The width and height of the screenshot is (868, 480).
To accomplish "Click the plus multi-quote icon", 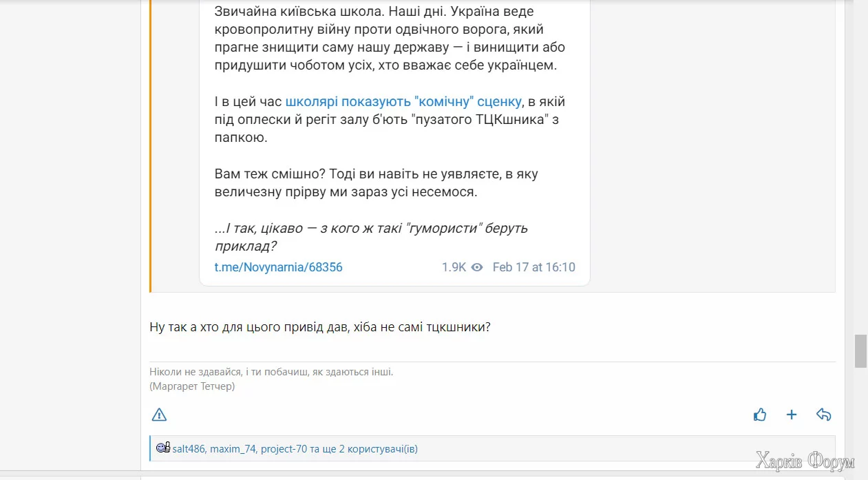I will pos(792,415).
